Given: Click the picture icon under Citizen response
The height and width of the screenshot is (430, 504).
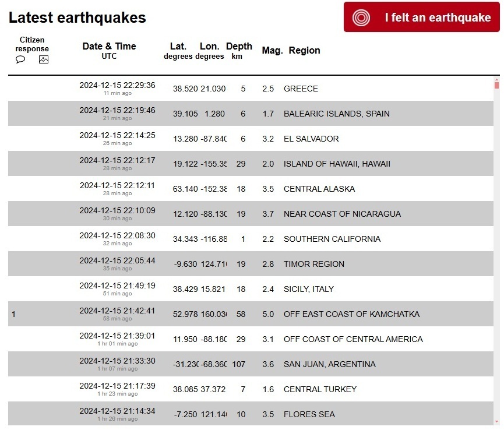Looking at the screenshot, I should coord(44,59).
